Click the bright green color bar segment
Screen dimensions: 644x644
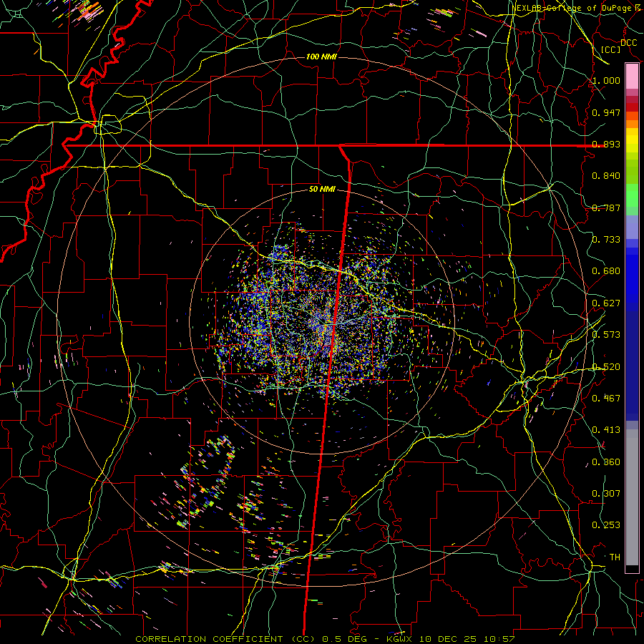(x=632, y=195)
